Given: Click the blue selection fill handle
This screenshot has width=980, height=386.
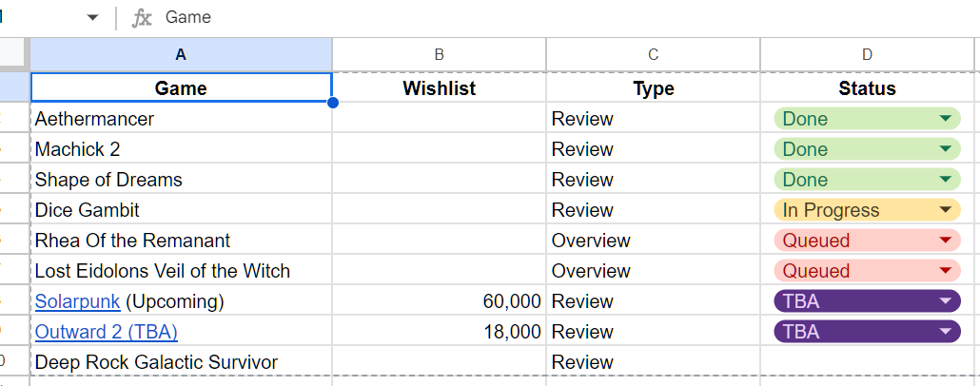Looking at the screenshot, I should pyautogui.click(x=332, y=102).
